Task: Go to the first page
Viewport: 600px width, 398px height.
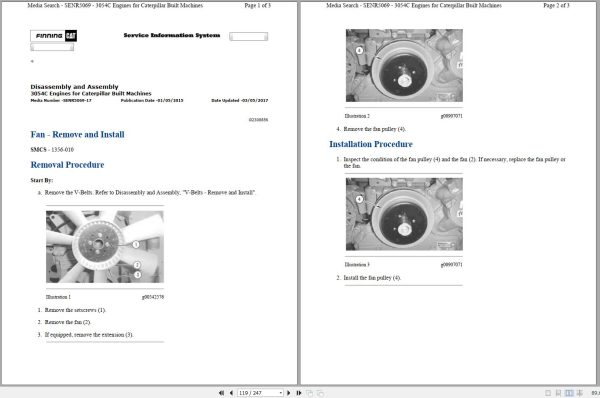Action: point(221,393)
